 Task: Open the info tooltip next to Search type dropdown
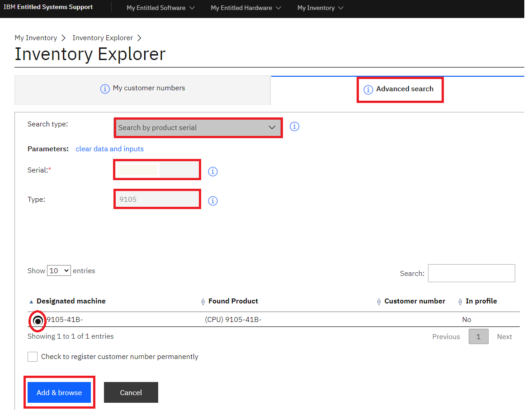click(294, 126)
